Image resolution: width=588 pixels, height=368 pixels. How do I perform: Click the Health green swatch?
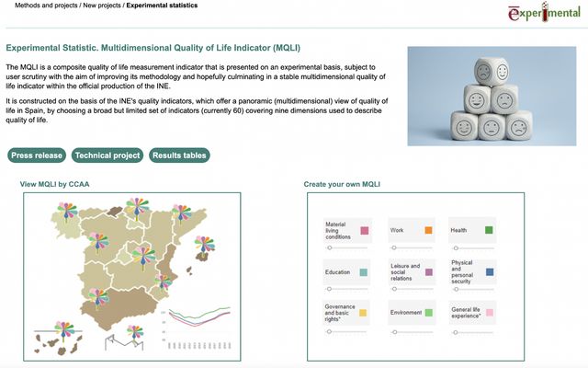(489, 230)
